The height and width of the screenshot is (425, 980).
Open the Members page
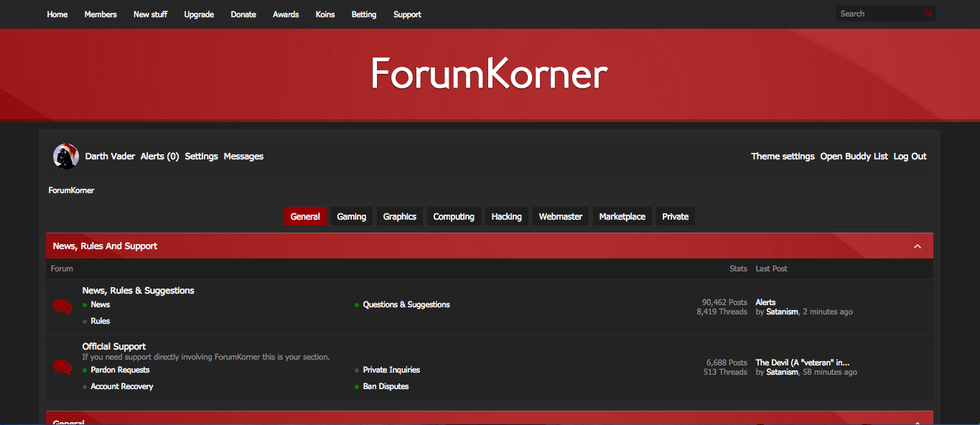point(101,14)
